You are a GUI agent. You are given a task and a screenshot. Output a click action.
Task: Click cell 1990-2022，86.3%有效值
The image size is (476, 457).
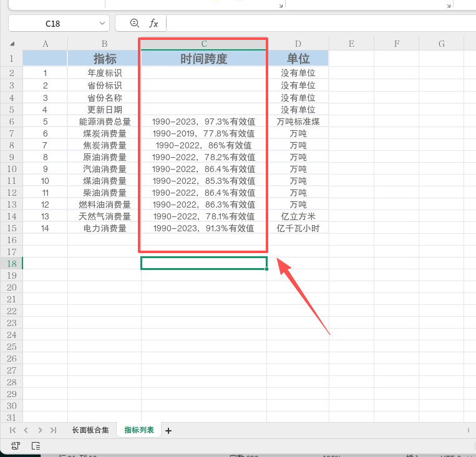(204, 204)
